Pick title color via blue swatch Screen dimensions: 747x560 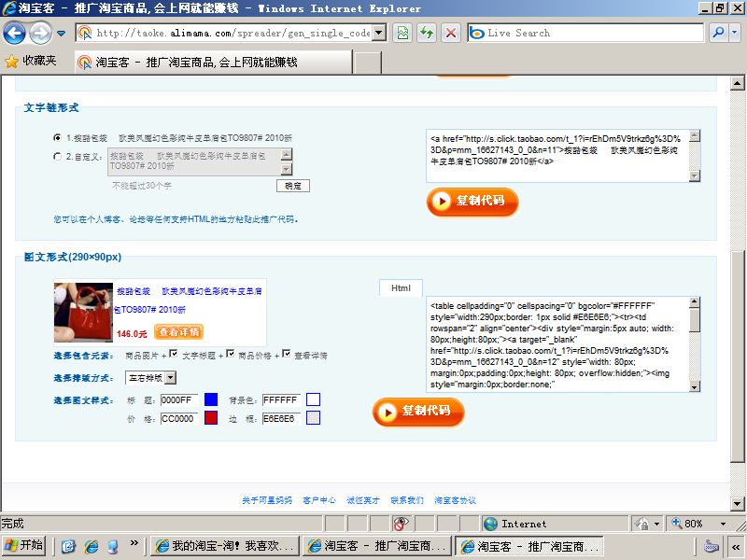(211, 399)
